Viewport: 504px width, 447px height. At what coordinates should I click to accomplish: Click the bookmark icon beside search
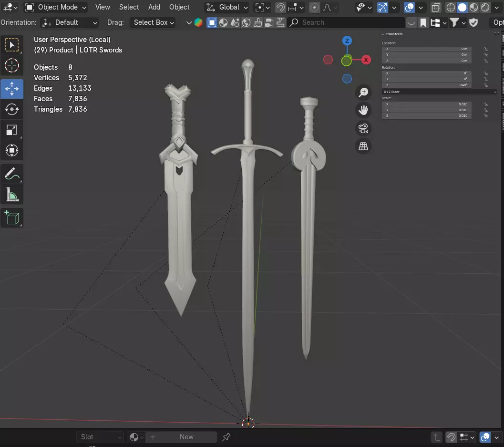tap(423, 22)
